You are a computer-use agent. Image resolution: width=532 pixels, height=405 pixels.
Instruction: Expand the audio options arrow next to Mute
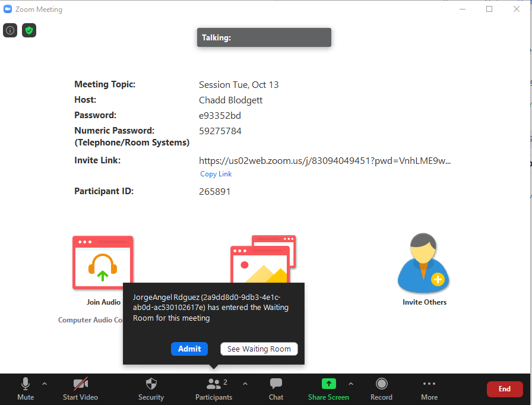[x=45, y=384]
